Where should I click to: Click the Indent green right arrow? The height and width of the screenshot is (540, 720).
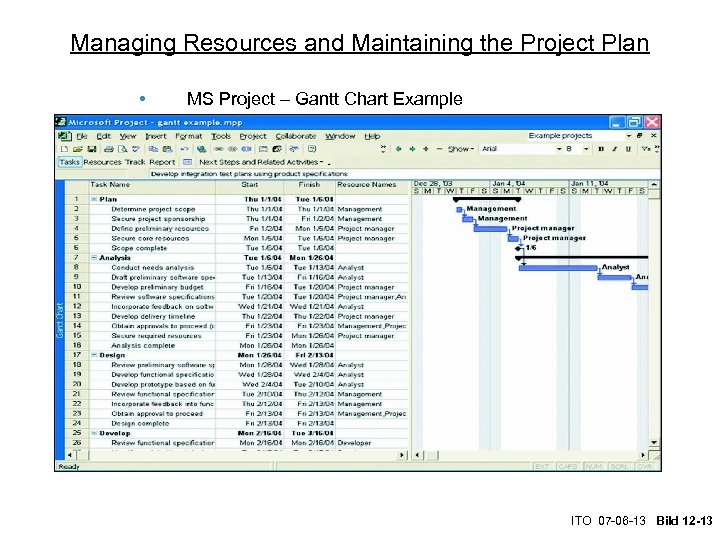point(412,149)
